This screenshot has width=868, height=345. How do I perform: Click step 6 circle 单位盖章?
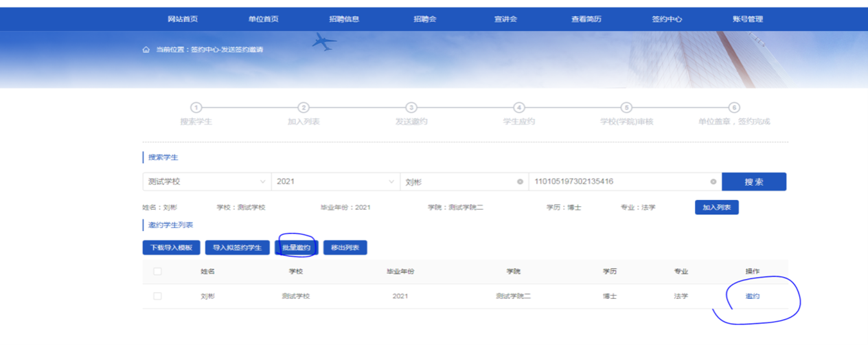(x=734, y=108)
